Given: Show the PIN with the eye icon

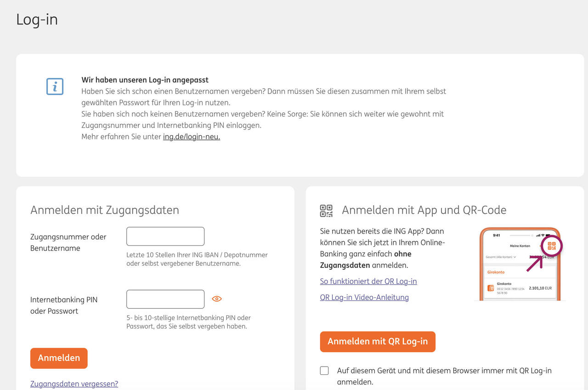Looking at the screenshot, I should click(217, 299).
